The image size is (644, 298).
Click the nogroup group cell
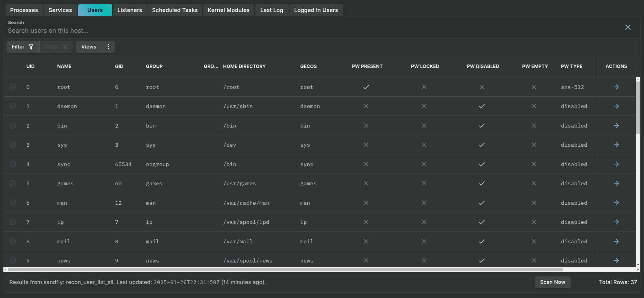click(157, 164)
